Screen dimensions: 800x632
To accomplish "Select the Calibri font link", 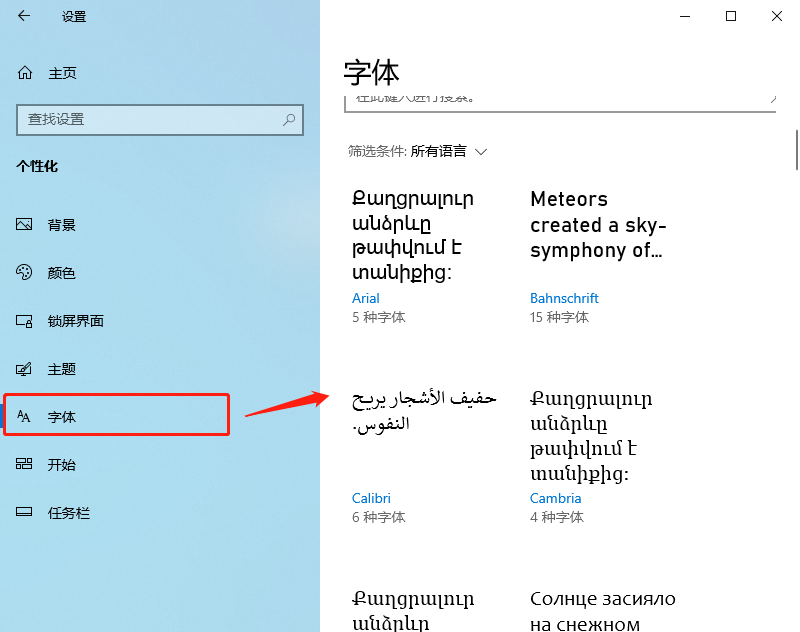I will [x=371, y=498].
